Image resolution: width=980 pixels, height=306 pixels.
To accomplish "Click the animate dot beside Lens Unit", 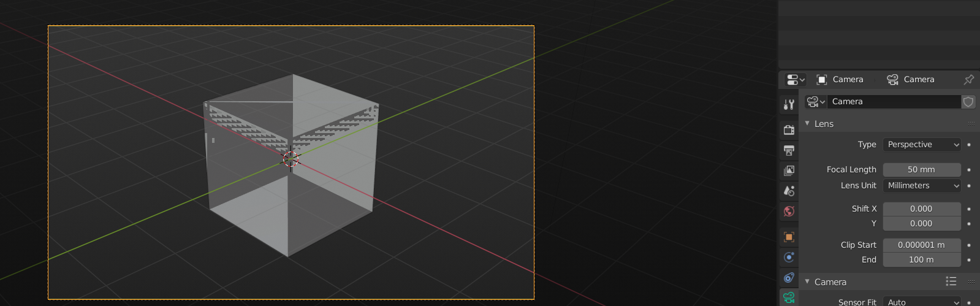I will point(969,186).
